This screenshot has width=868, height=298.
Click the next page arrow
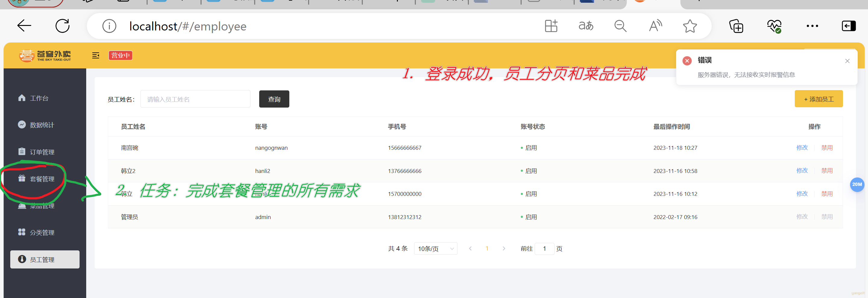pos(504,249)
